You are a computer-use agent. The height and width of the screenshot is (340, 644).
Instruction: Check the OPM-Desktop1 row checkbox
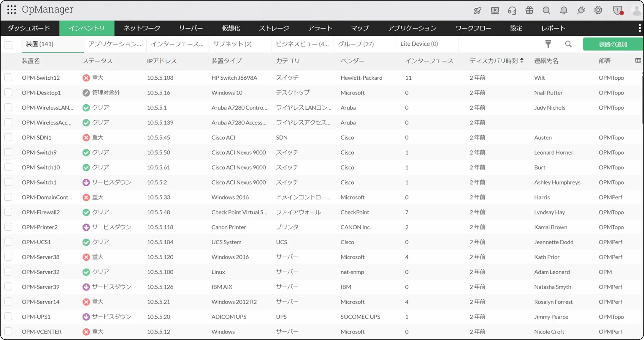coord(8,92)
